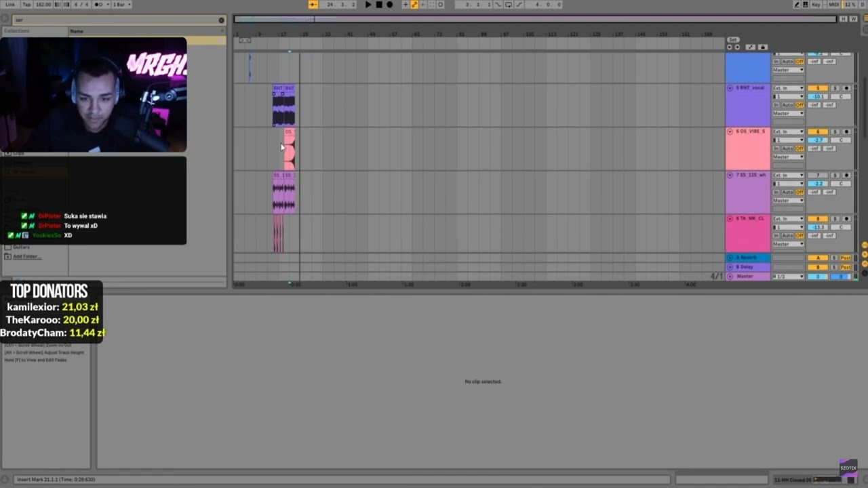Click the Capture MIDI icon

click(431, 5)
